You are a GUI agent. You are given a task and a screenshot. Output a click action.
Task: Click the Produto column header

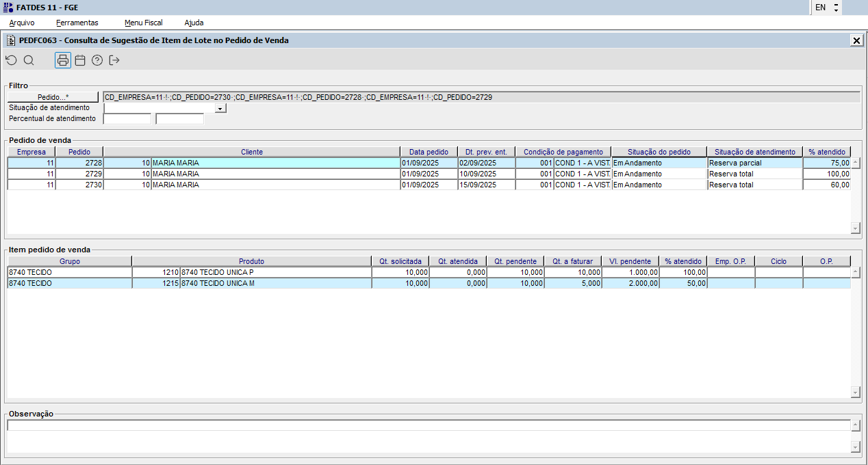coord(252,261)
